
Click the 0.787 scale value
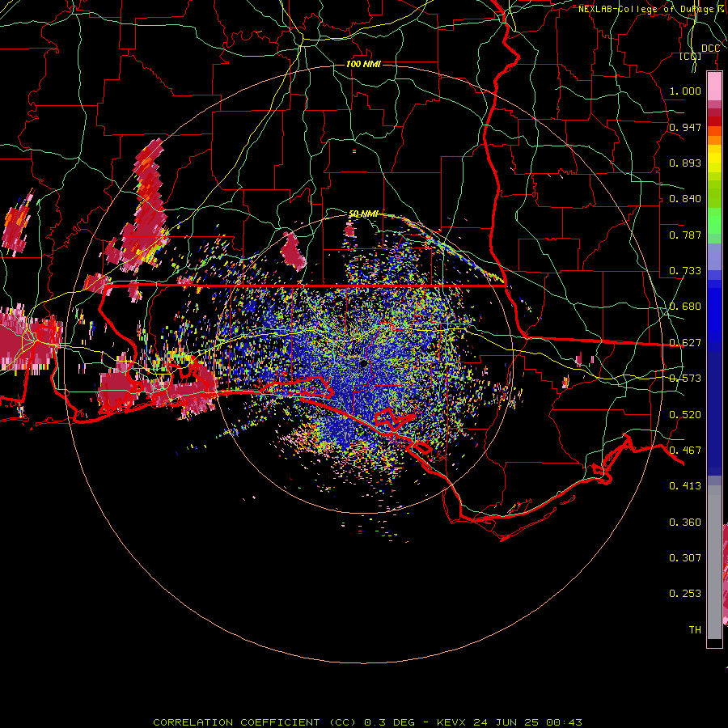coord(685,235)
